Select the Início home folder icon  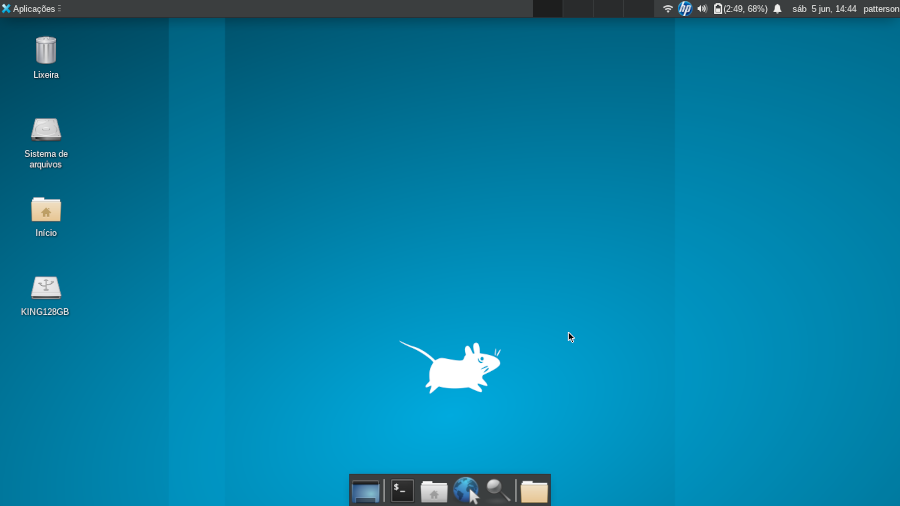[x=46, y=209]
